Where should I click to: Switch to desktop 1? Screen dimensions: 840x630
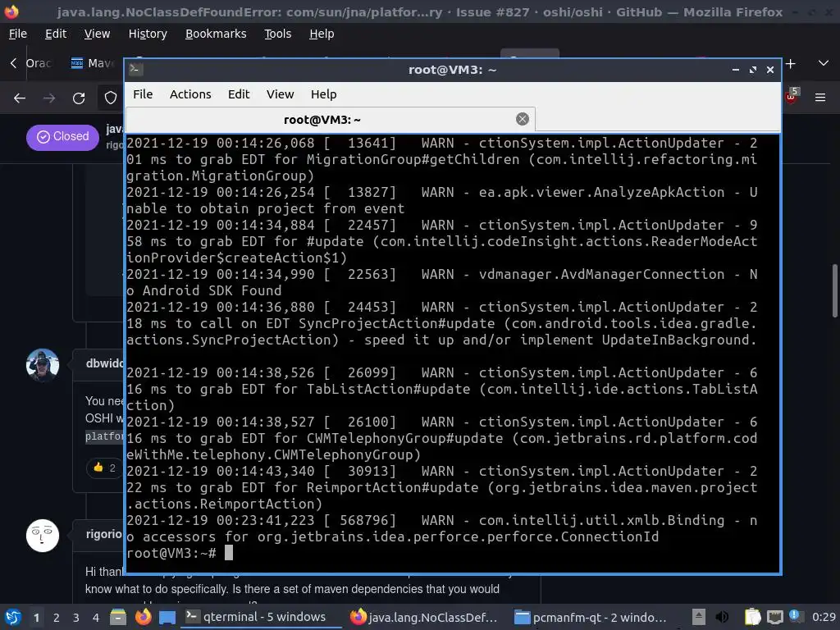click(x=36, y=618)
